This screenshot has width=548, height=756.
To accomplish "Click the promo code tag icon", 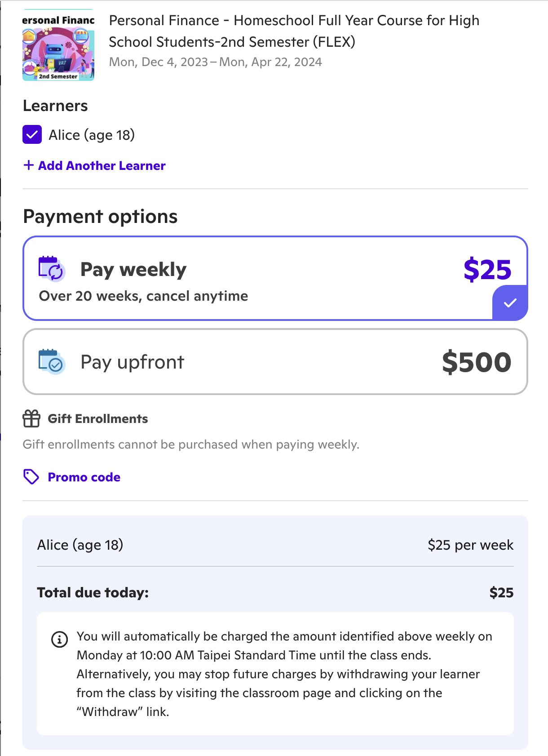I will (31, 477).
